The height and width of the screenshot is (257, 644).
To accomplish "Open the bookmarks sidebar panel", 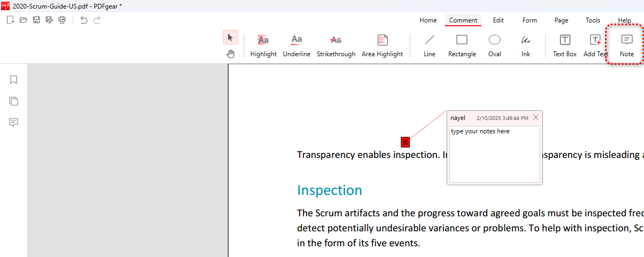I will [x=14, y=80].
